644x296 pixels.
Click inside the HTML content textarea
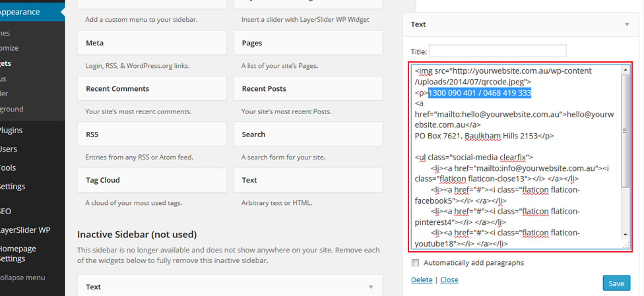click(x=517, y=156)
